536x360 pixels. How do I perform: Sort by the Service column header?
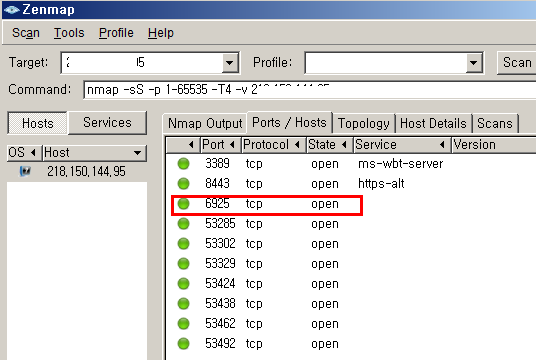coord(402,145)
